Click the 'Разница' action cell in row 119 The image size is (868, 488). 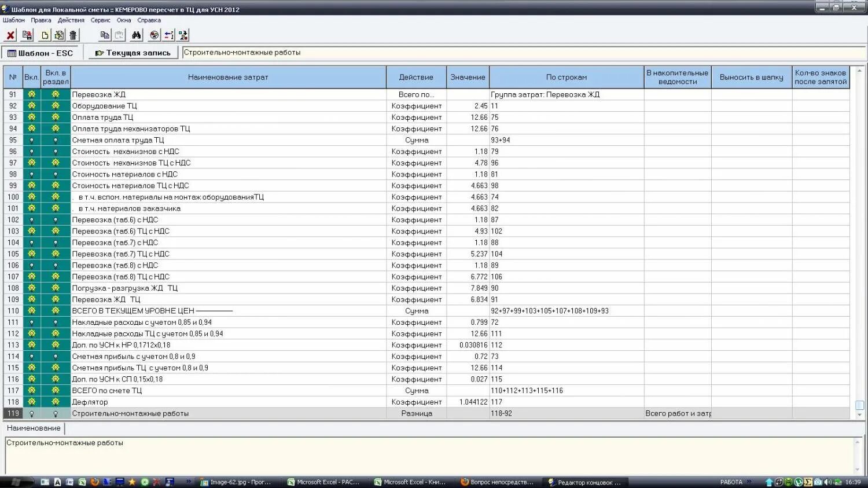click(x=417, y=414)
